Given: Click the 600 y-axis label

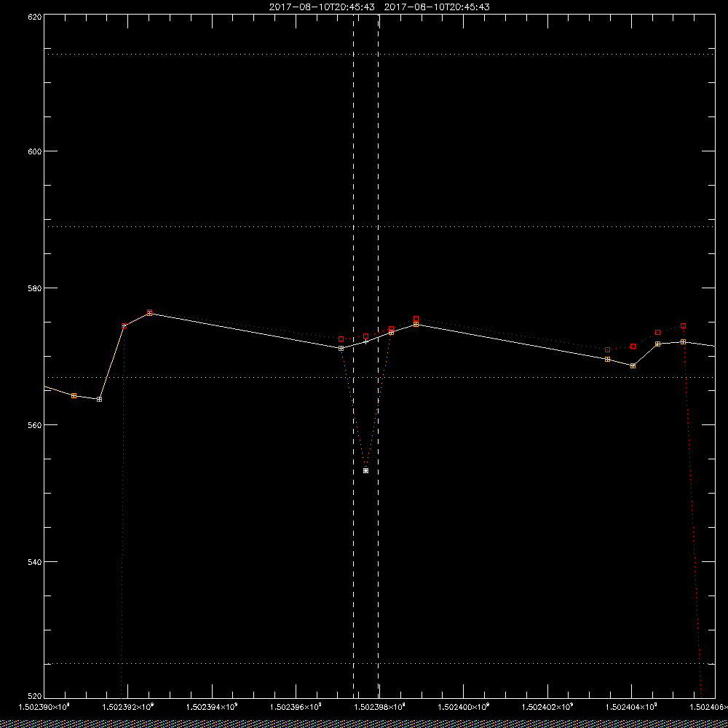Looking at the screenshot, I should 35,151.
